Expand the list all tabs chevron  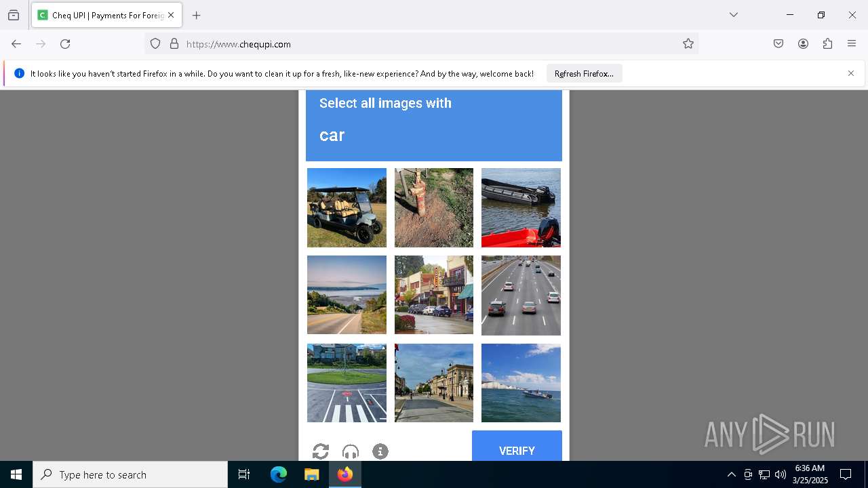pos(733,15)
